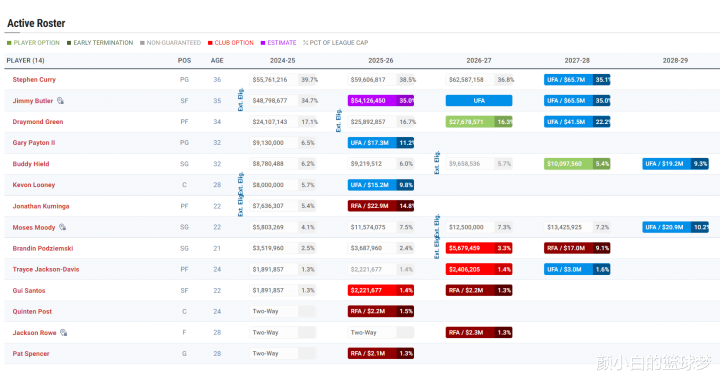720x382 pixels.
Task: Click the purple Estimate legend square
Action: tap(263, 43)
